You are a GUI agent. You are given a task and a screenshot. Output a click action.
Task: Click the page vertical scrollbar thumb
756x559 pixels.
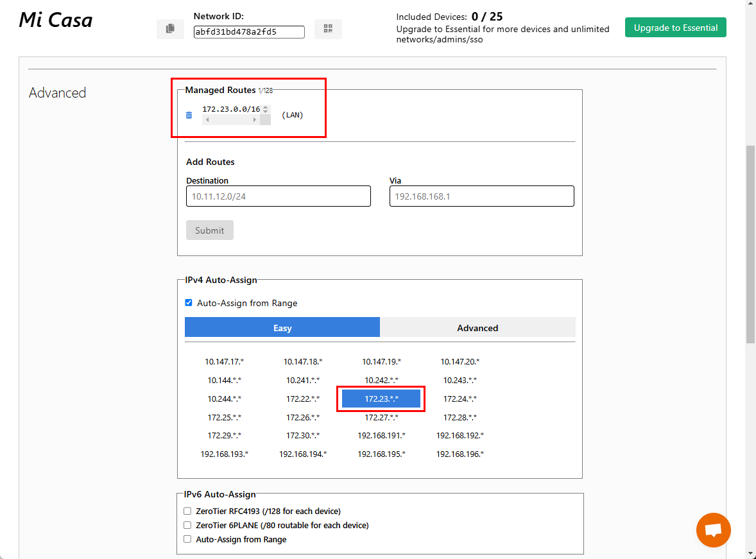[x=750, y=244]
